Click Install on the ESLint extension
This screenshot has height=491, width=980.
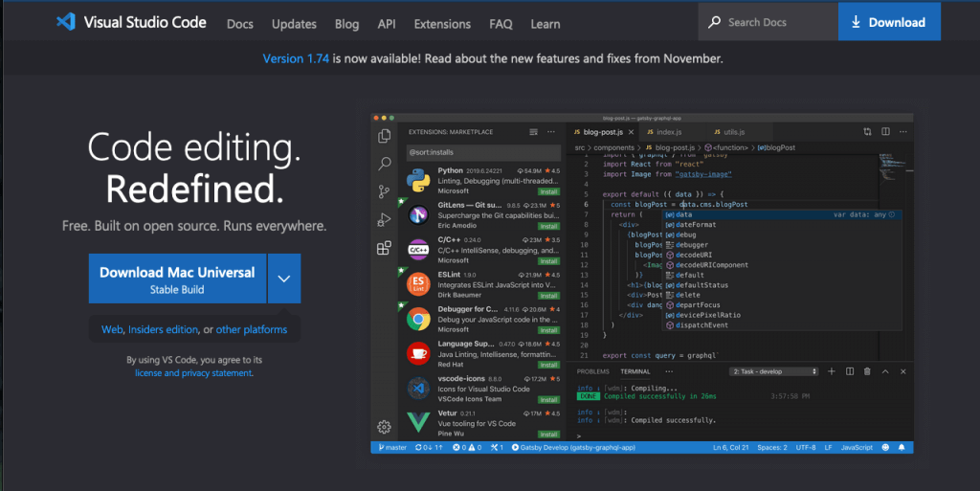(548, 296)
